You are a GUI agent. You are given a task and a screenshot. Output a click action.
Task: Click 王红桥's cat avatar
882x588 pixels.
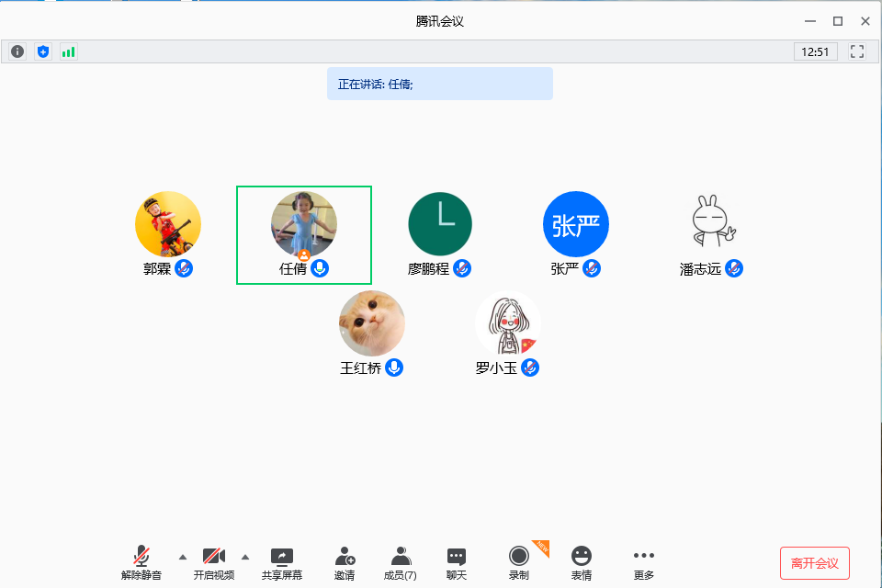coord(372,323)
